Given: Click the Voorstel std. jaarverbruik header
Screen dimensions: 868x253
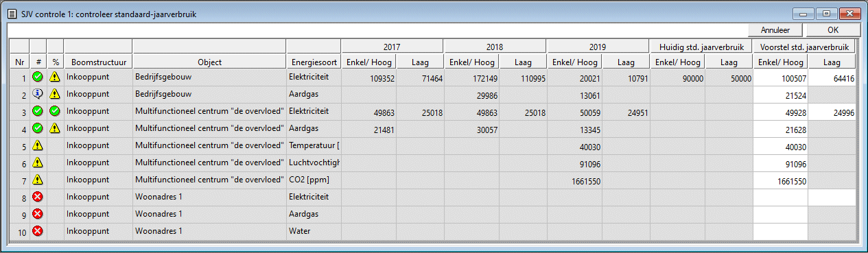Looking at the screenshot, I should 804,47.
